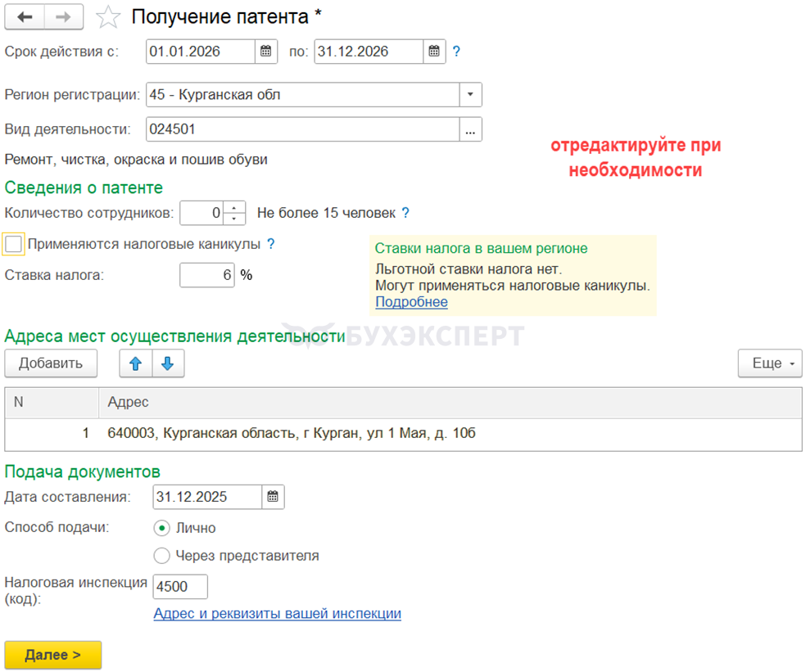Move address row down with blue arrow
Image resolution: width=806 pixels, height=672 pixels.
[x=168, y=363]
